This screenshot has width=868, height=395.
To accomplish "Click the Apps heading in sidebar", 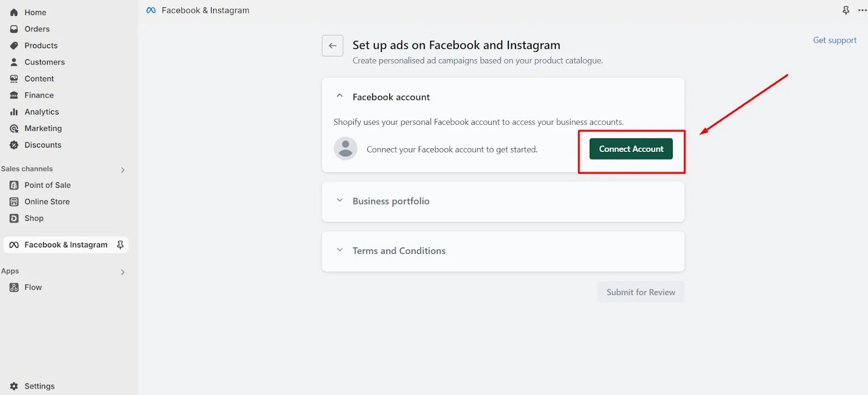I will 10,271.
